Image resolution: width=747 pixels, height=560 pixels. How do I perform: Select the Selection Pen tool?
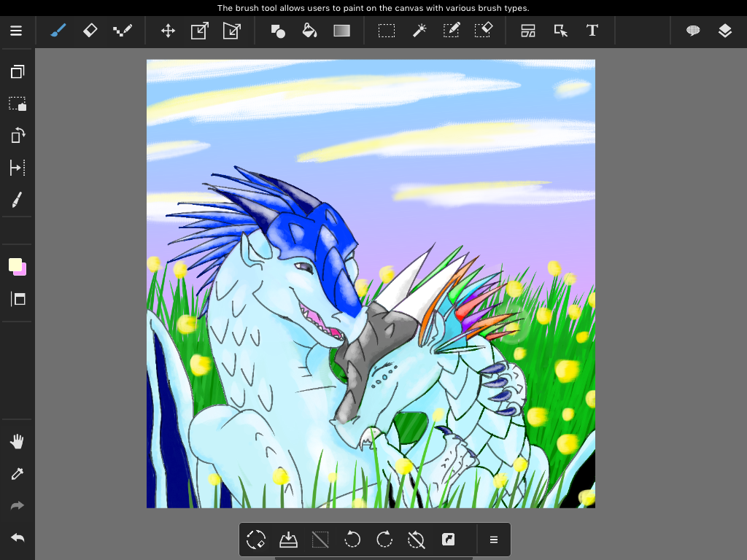pyautogui.click(x=451, y=30)
